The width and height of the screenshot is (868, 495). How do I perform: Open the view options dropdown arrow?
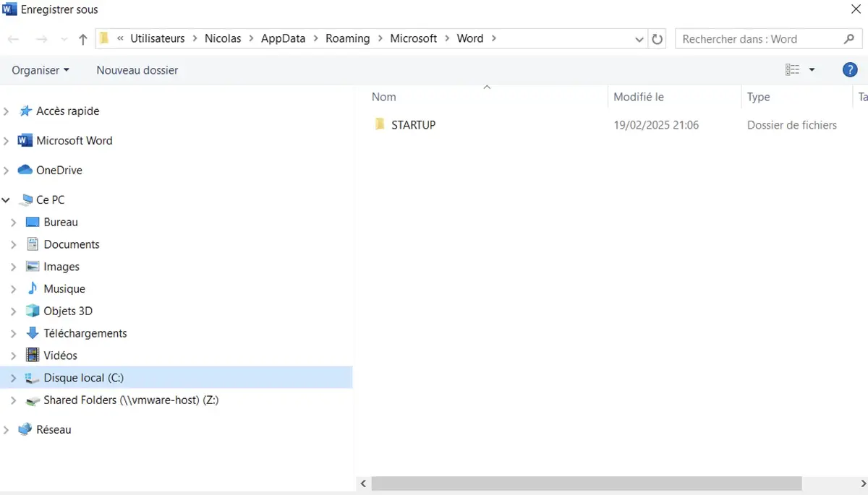(812, 69)
